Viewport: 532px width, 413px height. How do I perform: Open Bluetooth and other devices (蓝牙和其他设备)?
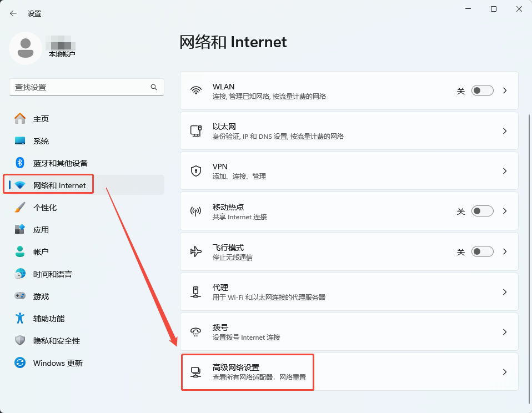[87, 163]
